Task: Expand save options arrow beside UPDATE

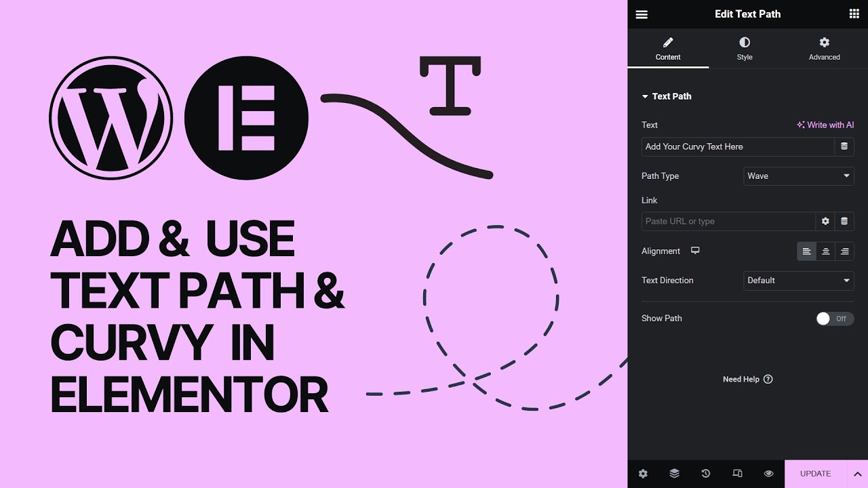Action: tap(857, 474)
